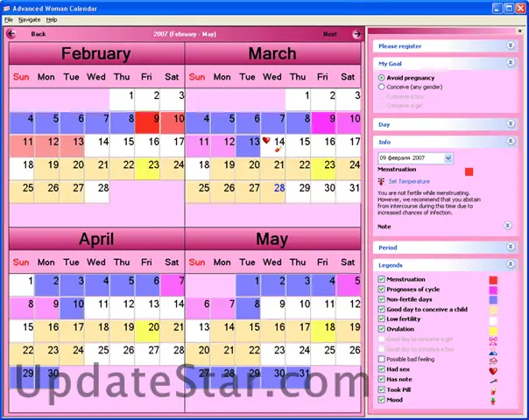Image resolution: width=529 pixels, height=420 pixels.
Task: Select February 23 ovulation day
Action: pyautogui.click(x=147, y=169)
